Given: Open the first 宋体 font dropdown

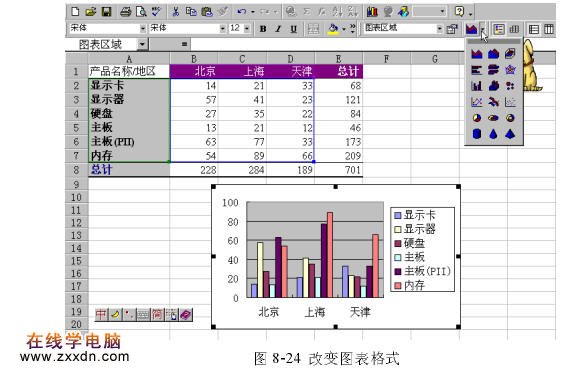Looking at the screenshot, I should (143, 28).
